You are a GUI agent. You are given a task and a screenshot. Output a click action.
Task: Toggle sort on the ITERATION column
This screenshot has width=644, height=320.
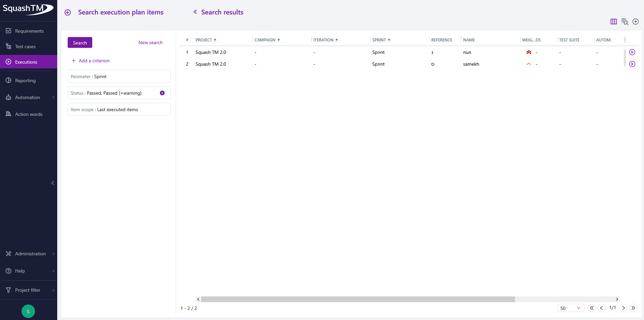(x=337, y=40)
